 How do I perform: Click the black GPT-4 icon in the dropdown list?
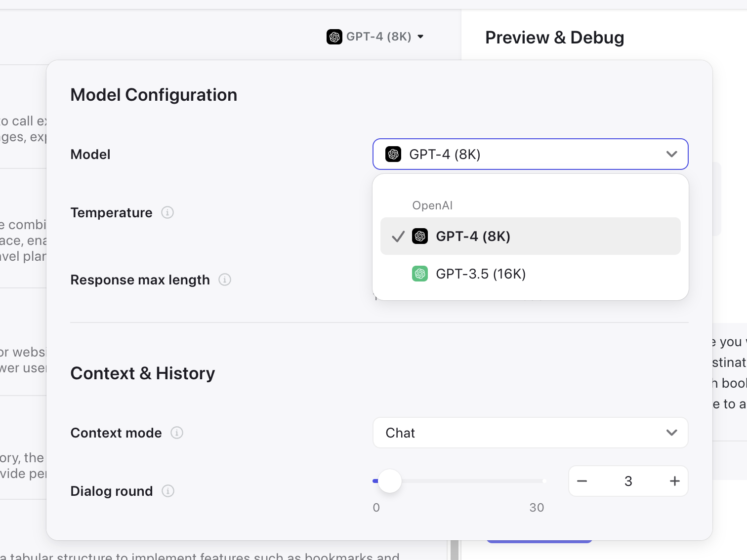420,236
